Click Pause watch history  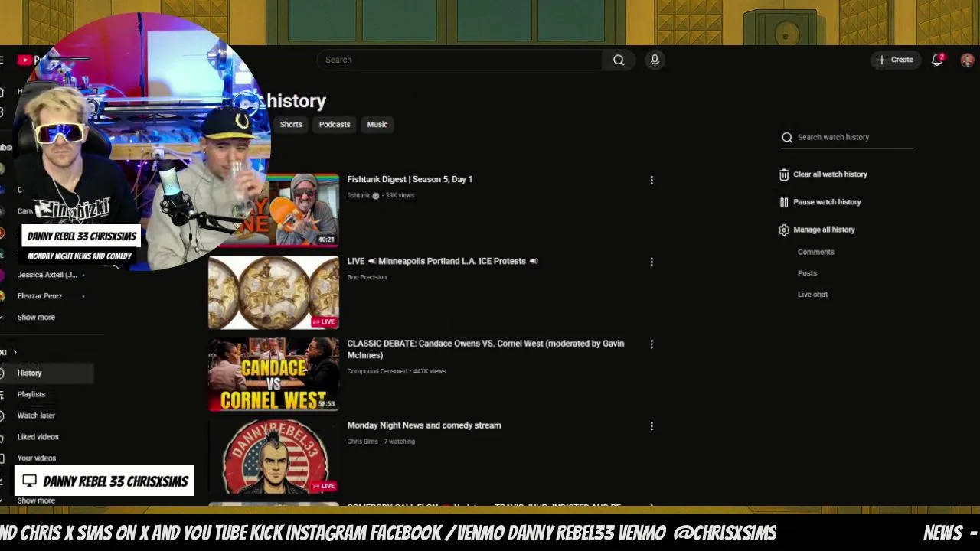coord(827,202)
